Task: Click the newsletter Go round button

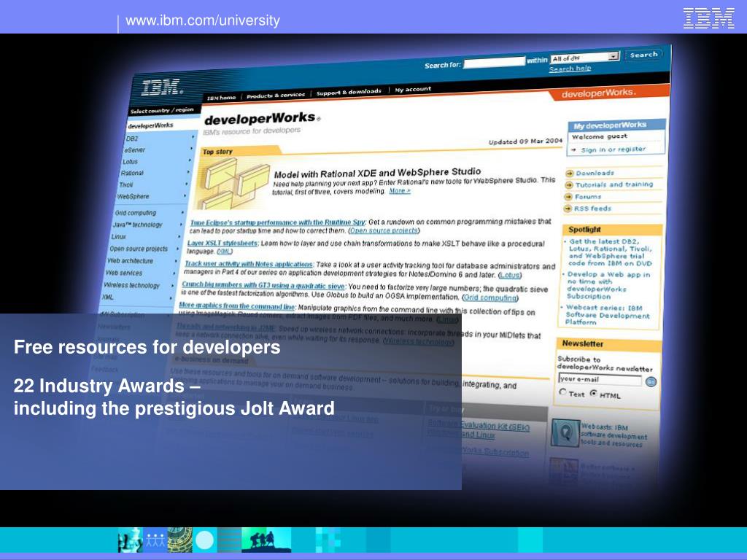Action: point(651,382)
